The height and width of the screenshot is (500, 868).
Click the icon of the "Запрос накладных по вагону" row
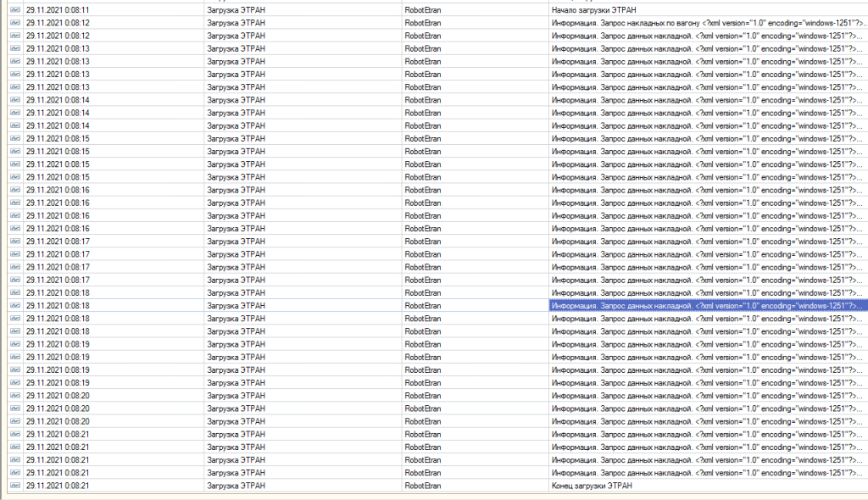(x=15, y=23)
